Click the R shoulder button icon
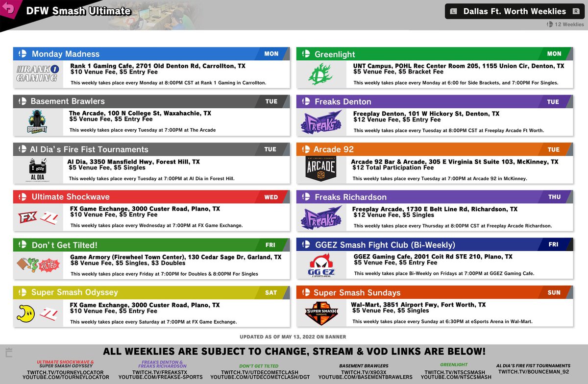588x384 pixels. pyautogui.click(x=576, y=11)
